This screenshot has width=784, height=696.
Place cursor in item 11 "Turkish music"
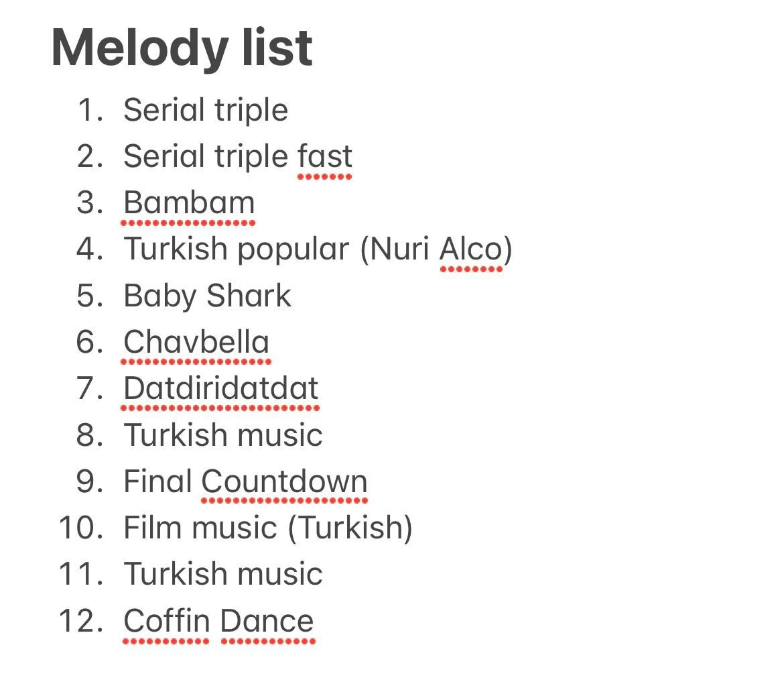click(222, 575)
